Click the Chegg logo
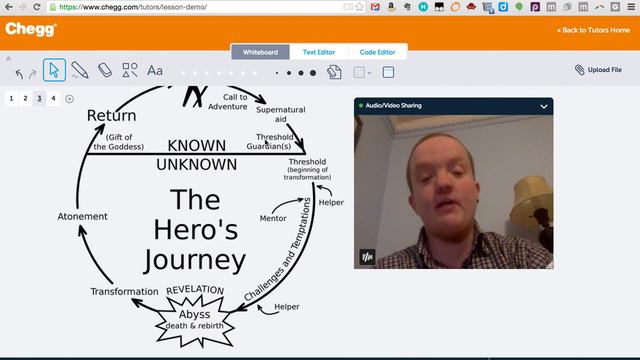Screen dimensions: 640x360 pyautogui.click(x=31, y=29)
